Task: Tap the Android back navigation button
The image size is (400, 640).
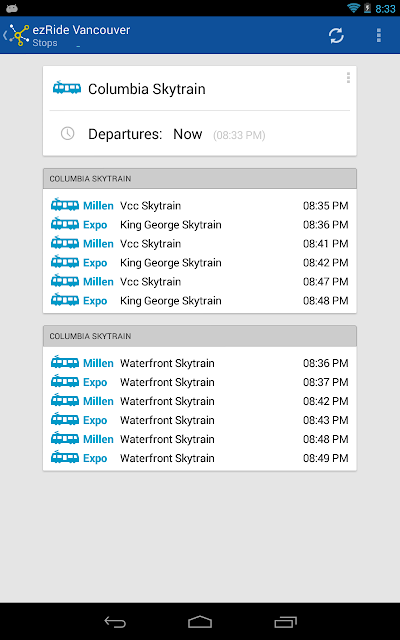Action: tap(115, 622)
